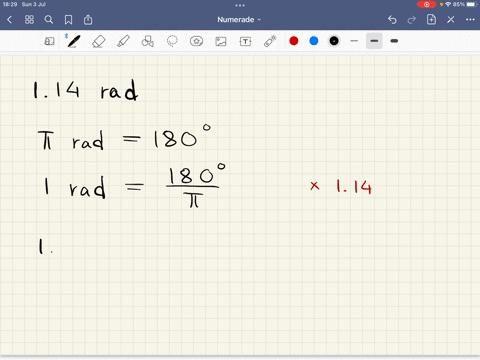Select the thinnest stroke width

pos(354,41)
